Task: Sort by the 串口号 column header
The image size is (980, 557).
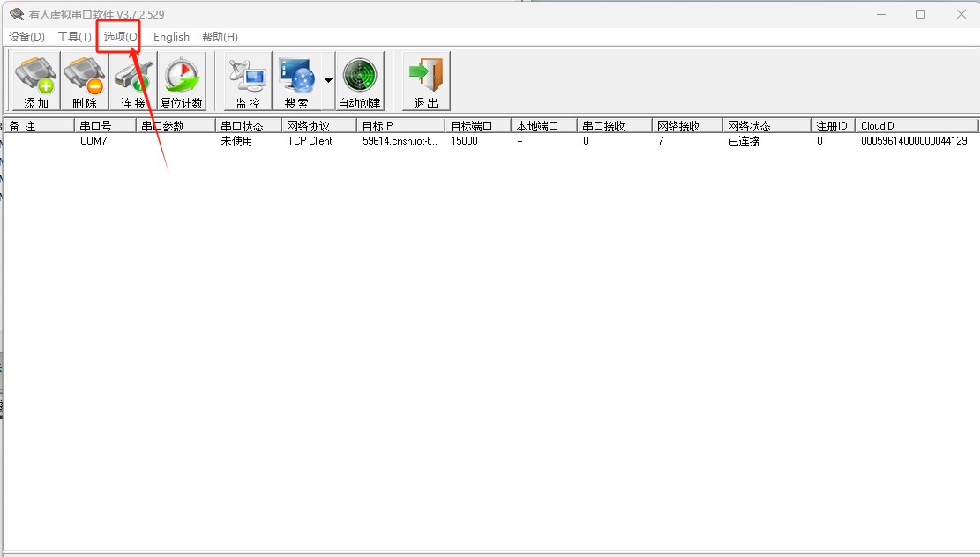Action: coord(105,126)
